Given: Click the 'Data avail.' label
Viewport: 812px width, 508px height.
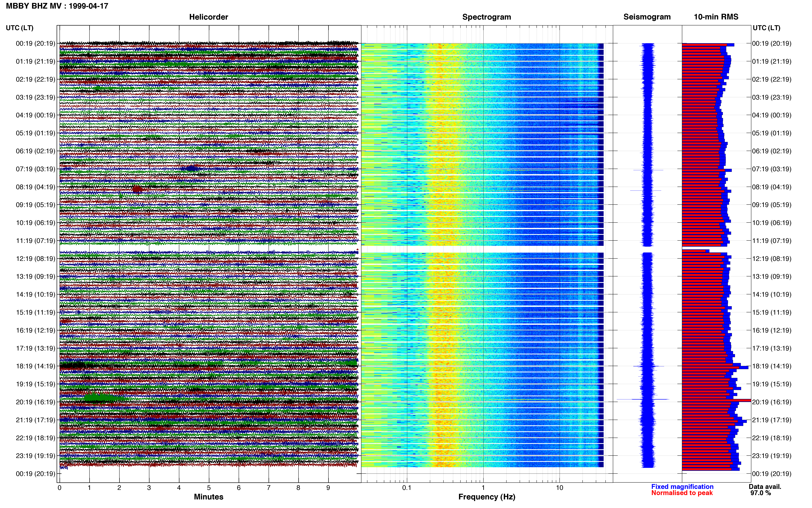Looking at the screenshot, I should 765,486.
